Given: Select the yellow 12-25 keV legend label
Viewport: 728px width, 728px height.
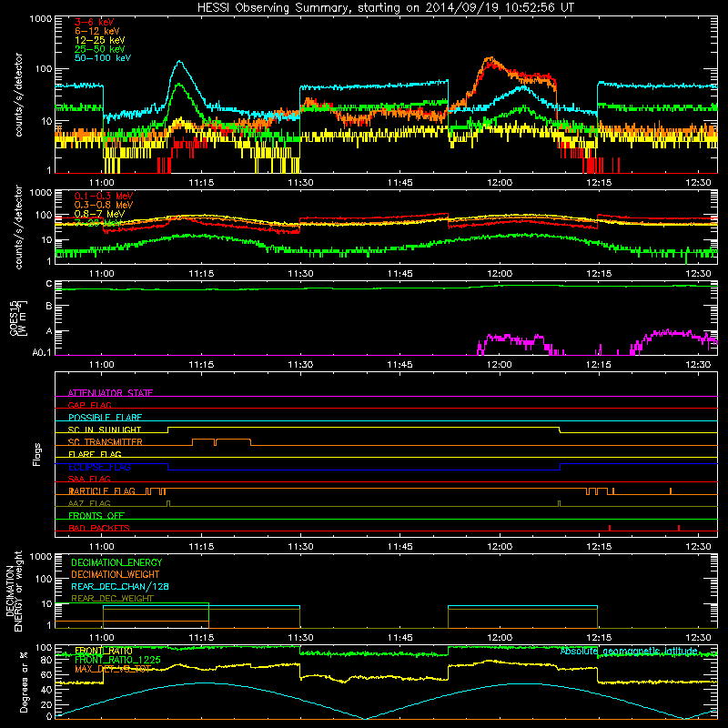Looking at the screenshot, I should point(100,40).
